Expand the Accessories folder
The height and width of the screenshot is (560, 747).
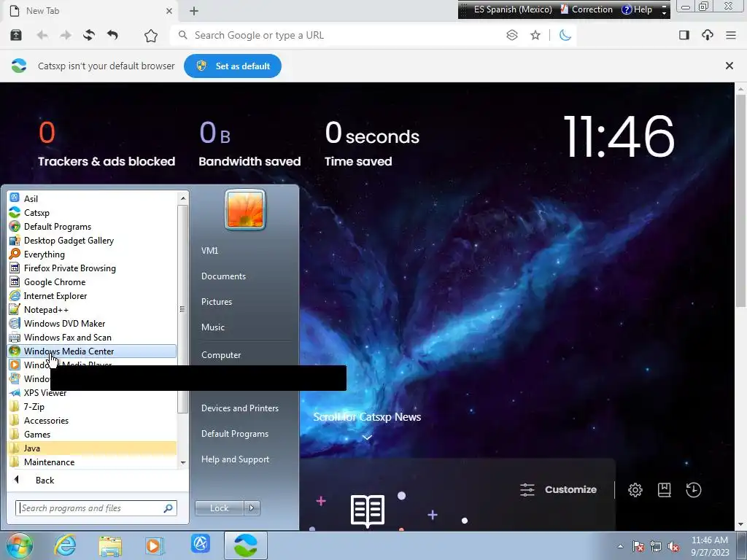[92, 420]
